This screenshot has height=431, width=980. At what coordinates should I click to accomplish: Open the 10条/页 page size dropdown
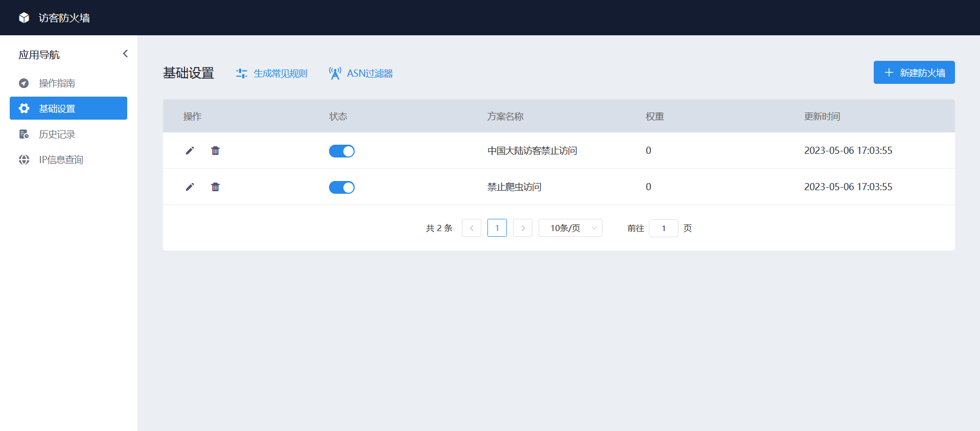(570, 228)
